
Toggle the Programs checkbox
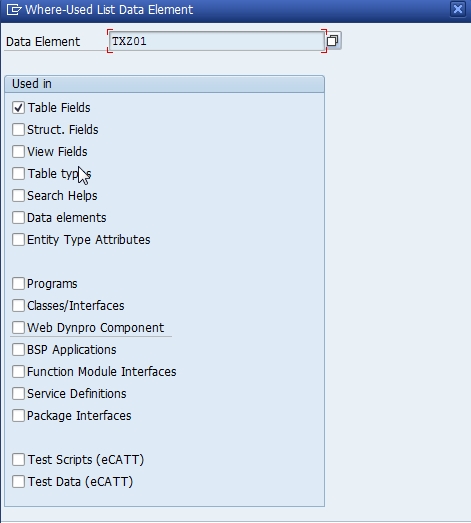pos(18,284)
